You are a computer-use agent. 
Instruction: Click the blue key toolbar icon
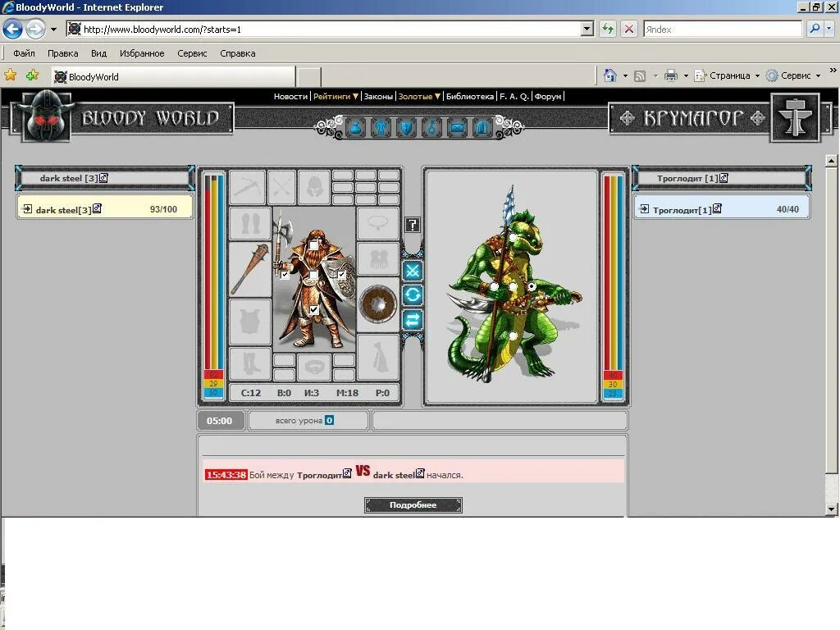tap(431, 128)
